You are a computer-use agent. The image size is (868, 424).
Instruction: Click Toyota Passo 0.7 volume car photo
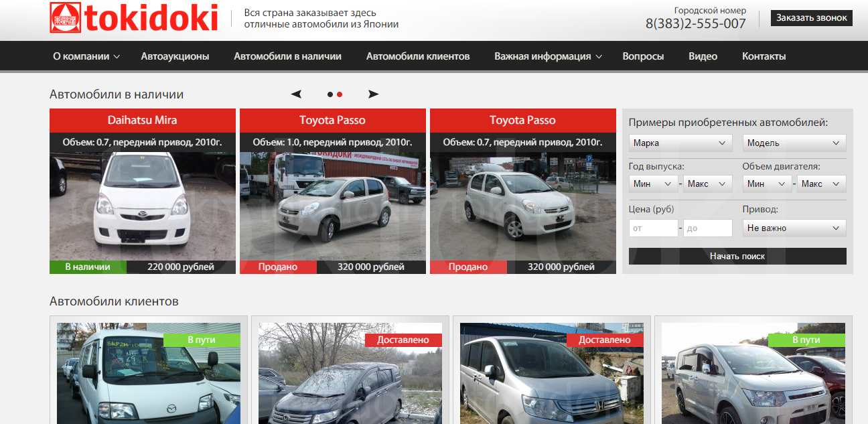tap(523, 206)
